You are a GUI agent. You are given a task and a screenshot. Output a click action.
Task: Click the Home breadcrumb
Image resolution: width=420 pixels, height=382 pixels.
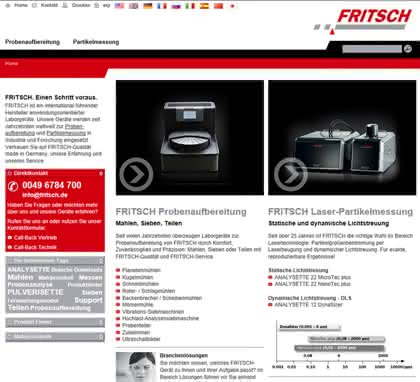(x=11, y=63)
